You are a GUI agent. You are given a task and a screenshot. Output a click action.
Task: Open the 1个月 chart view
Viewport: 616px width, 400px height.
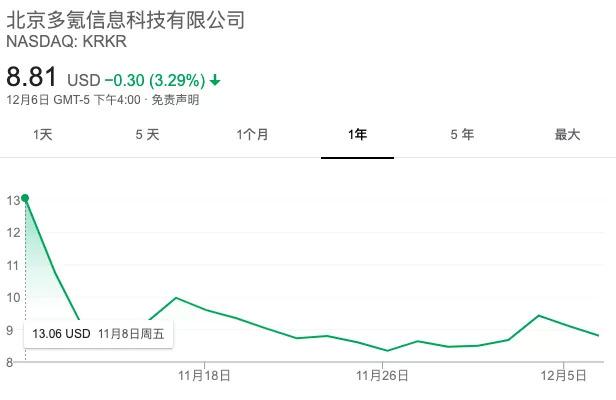click(252, 135)
